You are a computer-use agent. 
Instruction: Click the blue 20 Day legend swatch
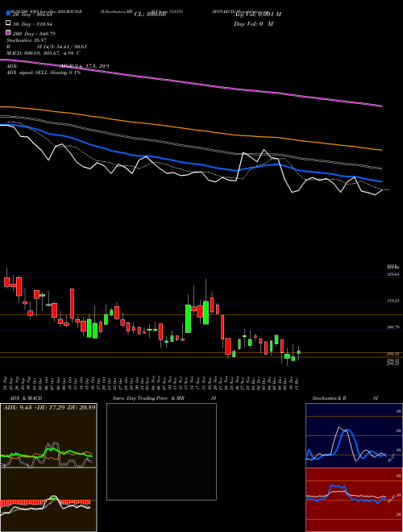coord(8,13)
